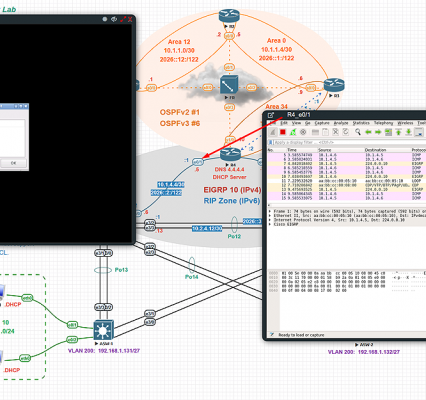
Task: Open the Edit menu in Wireshark
Action: (284, 123)
